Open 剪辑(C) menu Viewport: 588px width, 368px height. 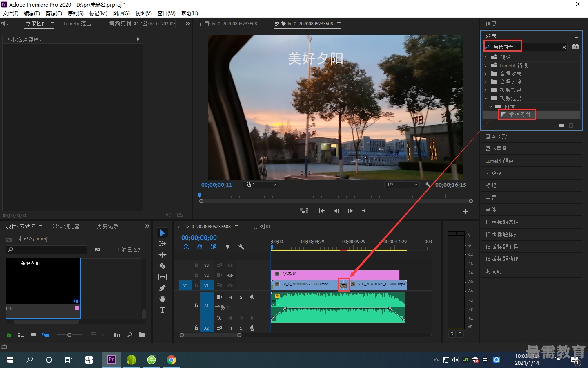(53, 13)
